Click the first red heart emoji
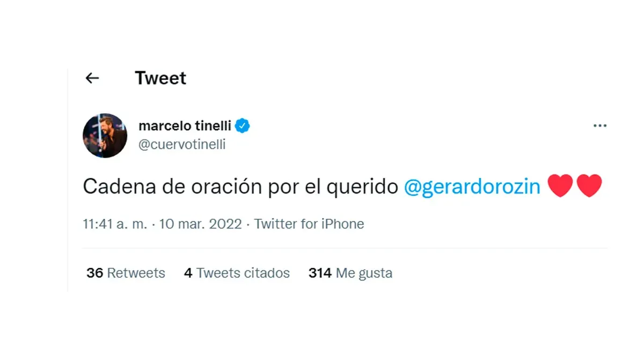Viewport: 644px width, 362px height. coord(560,186)
